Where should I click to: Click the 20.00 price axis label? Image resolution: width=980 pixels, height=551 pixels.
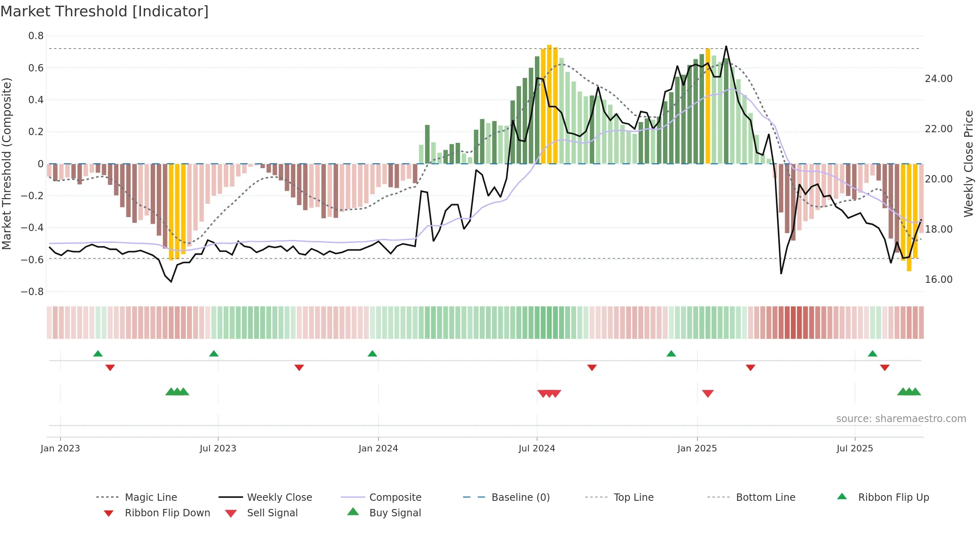(938, 179)
